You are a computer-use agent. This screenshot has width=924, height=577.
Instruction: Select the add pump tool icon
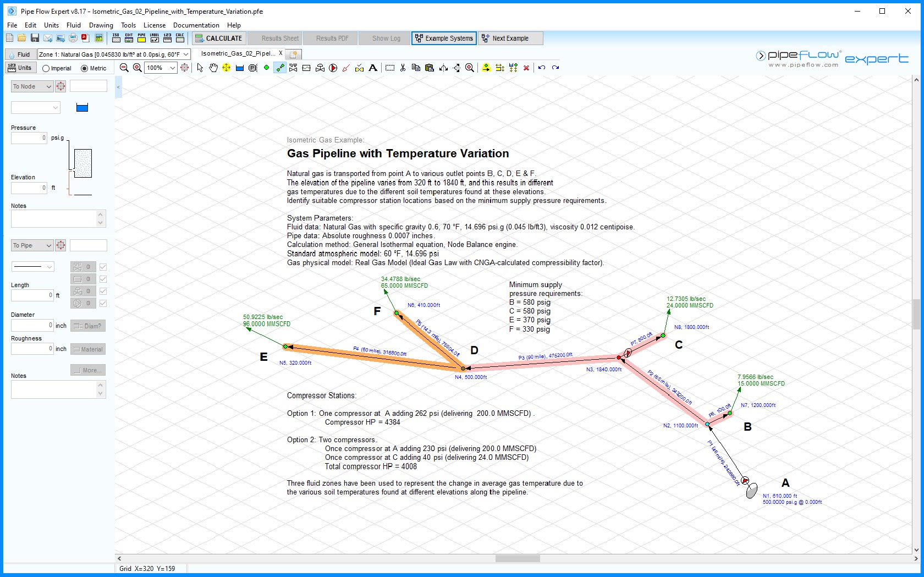coord(333,68)
